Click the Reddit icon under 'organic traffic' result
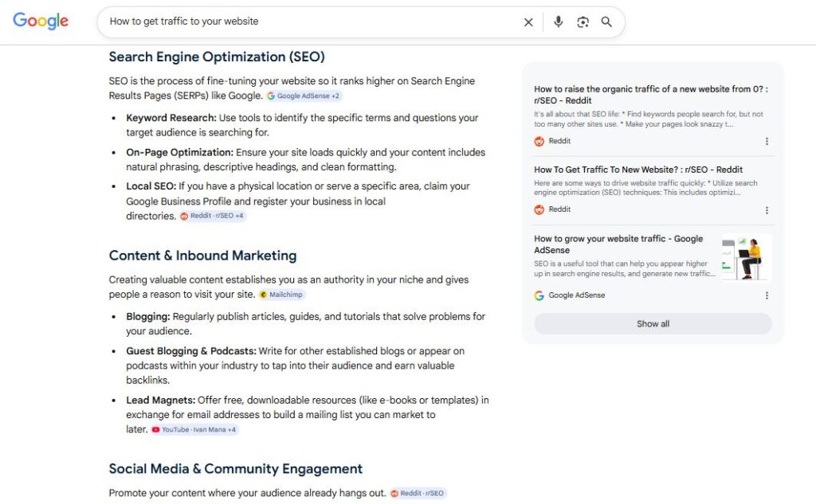The height and width of the screenshot is (504, 816). (539, 141)
